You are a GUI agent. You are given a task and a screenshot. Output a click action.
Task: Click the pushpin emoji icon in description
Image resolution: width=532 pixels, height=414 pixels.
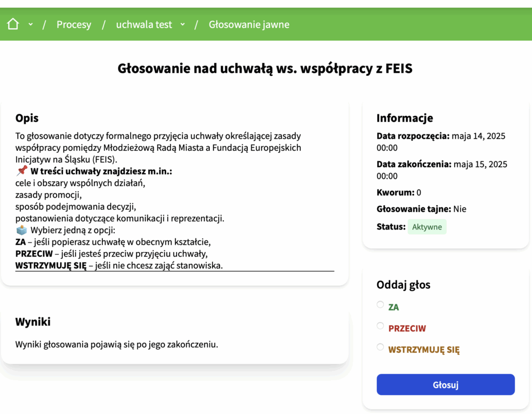[22, 170]
